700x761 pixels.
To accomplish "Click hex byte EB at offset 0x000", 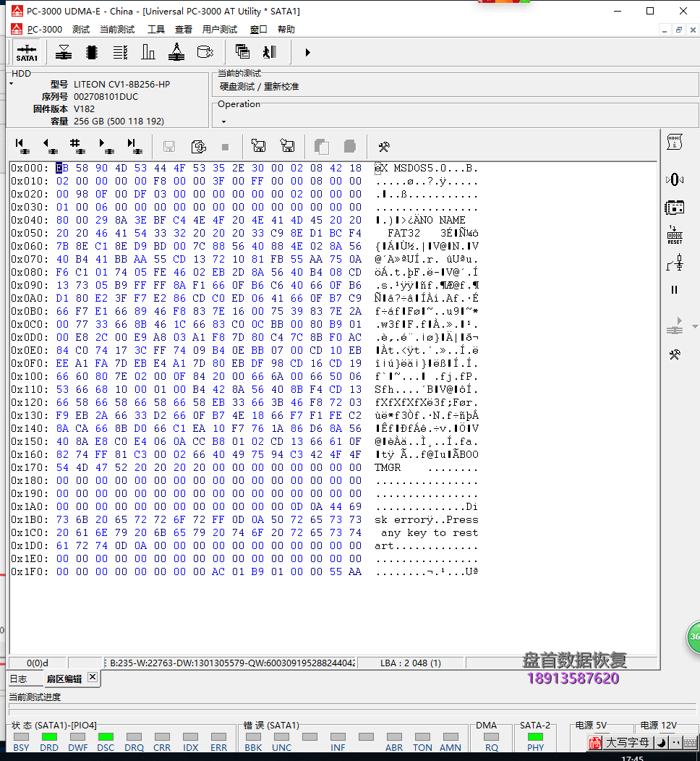I will point(62,168).
